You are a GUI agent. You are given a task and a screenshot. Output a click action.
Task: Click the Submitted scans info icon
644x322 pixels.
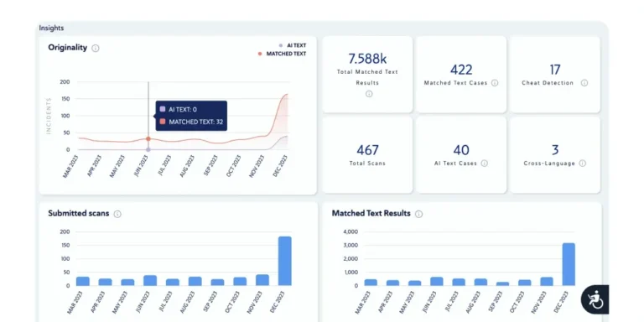(x=117, y=214)
